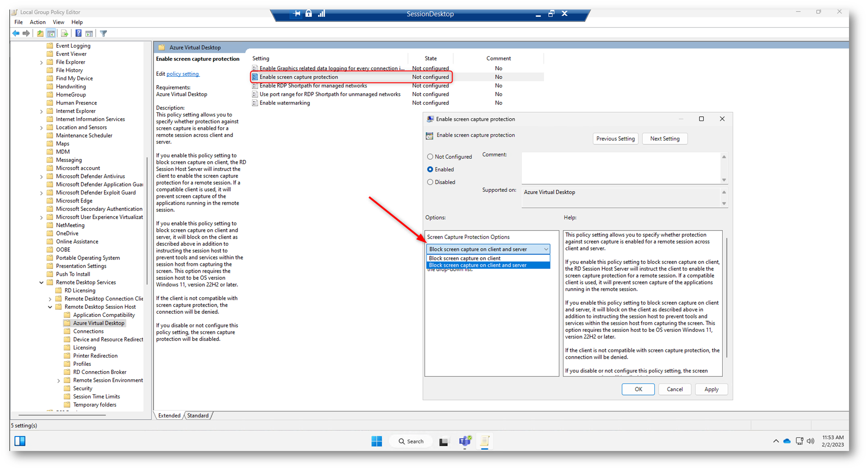Click the Export List toolbar icon
The width and height of the screenshot is (868, 470).
(x=64, y=34)
